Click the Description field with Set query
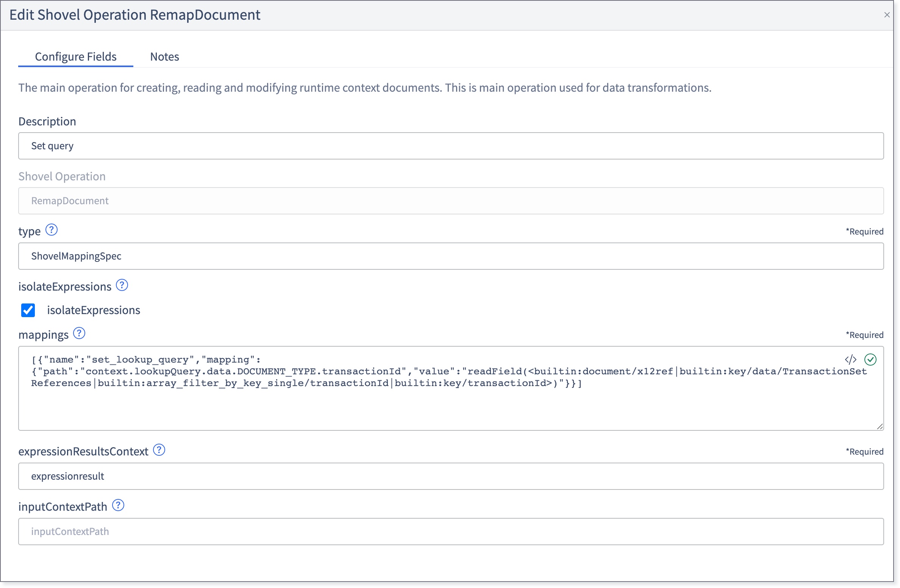The image size is (900, 588). (x=451, y=146)
